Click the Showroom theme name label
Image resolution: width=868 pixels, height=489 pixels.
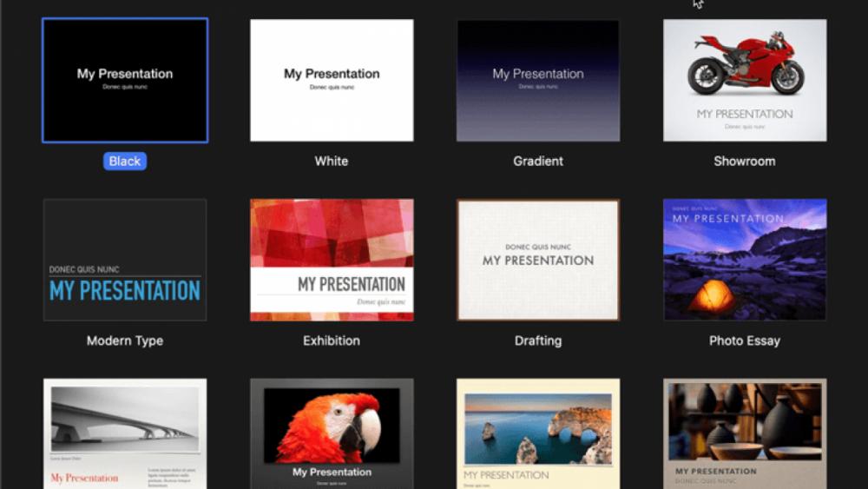coord(745,162)
